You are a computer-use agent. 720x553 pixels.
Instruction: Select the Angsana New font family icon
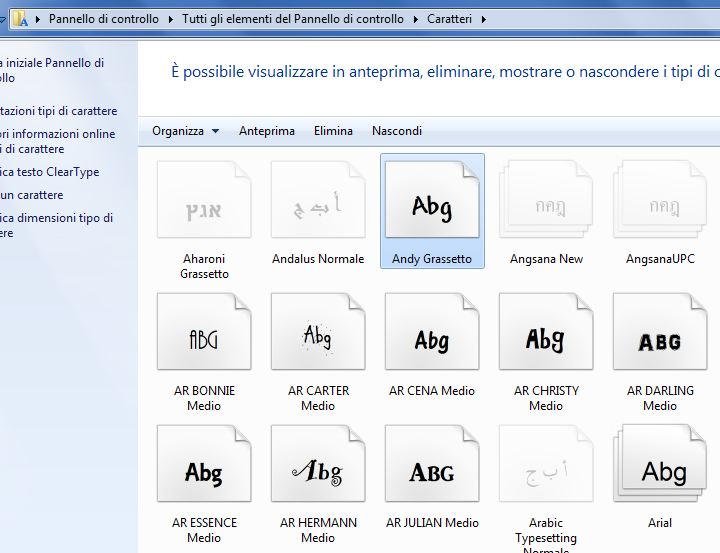(546, 199)
